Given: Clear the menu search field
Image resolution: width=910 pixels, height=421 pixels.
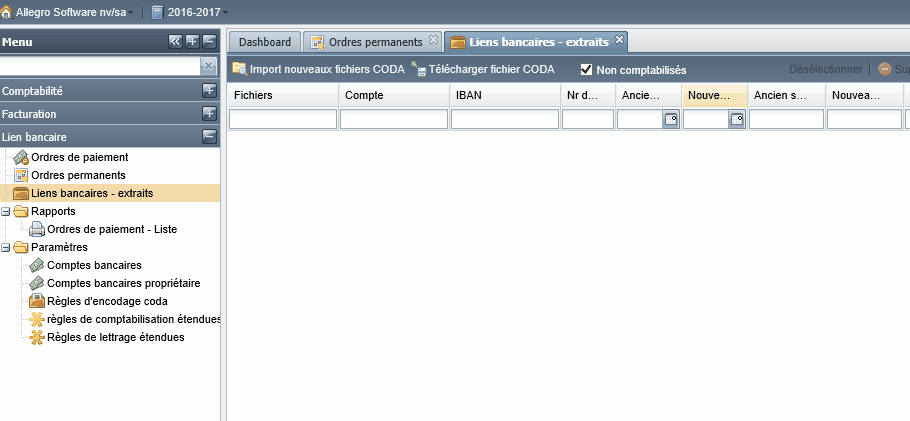Looking at the screenshot, I should click(x=209, y=66).
